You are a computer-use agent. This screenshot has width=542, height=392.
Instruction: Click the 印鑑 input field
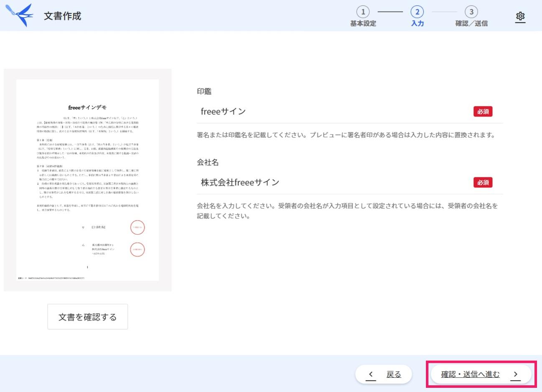click(350, 111)
